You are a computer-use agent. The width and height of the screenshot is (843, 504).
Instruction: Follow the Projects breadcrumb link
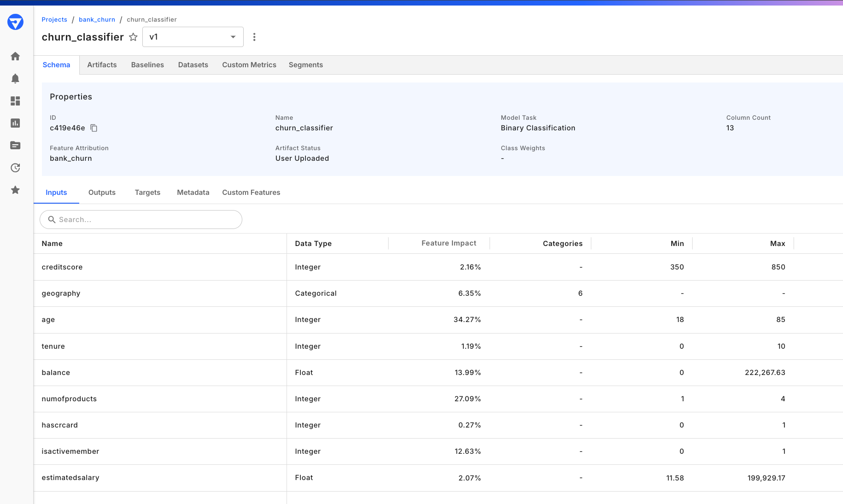(x=54, y=19)
